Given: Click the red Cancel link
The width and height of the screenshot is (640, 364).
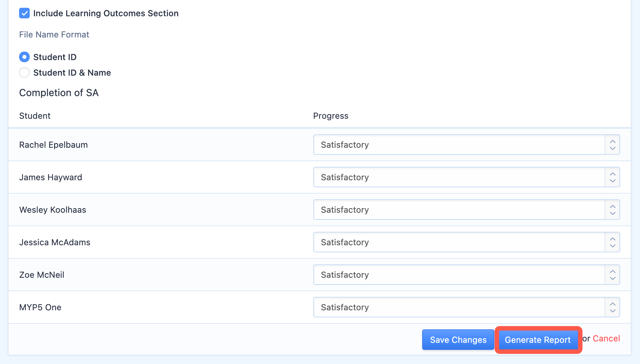Looking at the screenshot, I should [606, 339].
